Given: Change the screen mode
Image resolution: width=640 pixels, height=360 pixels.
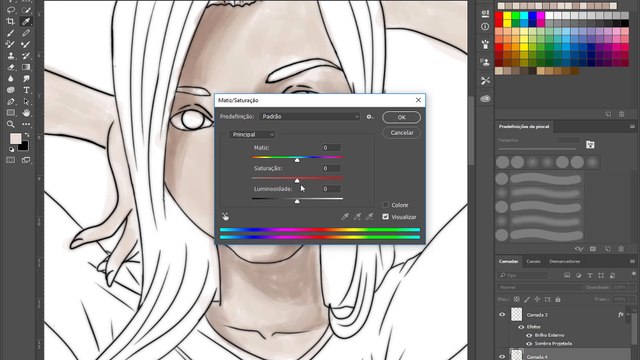Looking at the screenshot, I should pos(26,160).
